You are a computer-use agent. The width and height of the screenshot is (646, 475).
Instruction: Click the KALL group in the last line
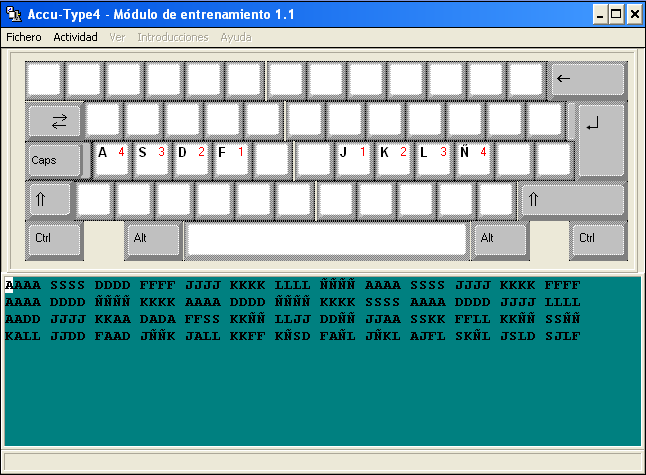click(23, 336)
